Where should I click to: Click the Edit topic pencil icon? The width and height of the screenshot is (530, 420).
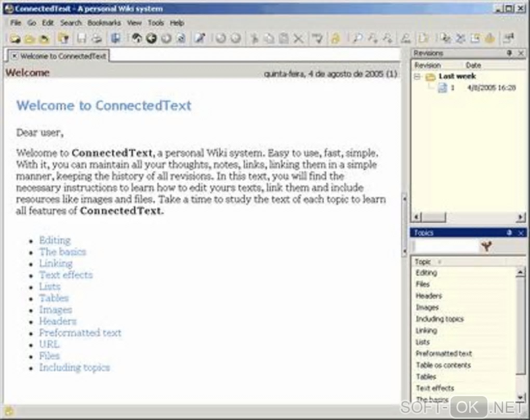(x=200, y=38)
